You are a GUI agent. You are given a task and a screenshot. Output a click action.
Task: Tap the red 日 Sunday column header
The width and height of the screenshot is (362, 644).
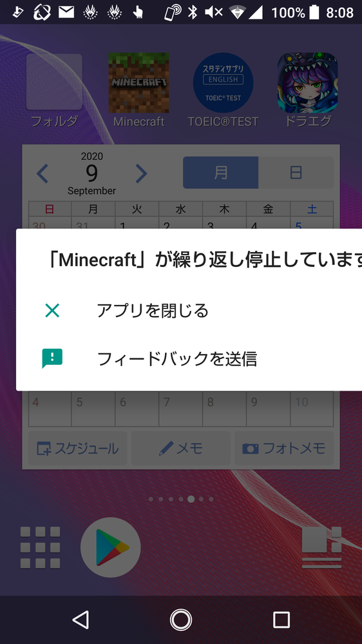tap(50, 209)
